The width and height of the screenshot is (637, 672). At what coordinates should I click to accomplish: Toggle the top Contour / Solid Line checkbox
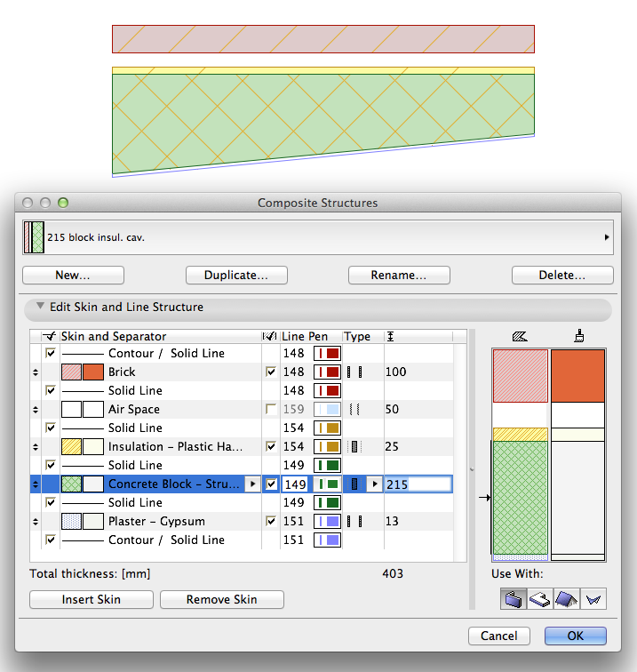pos(51,353)
